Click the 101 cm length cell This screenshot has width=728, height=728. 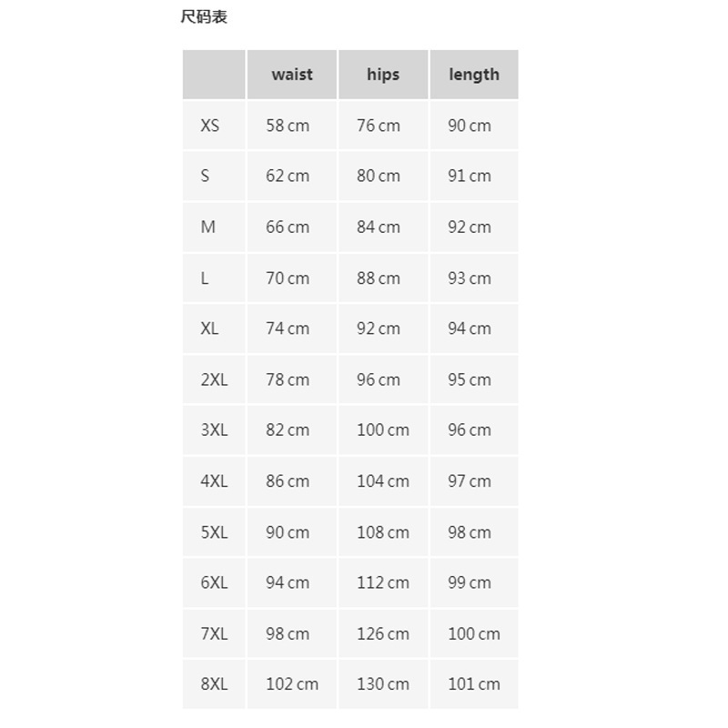pyautogui.click(x=474, y=683)
